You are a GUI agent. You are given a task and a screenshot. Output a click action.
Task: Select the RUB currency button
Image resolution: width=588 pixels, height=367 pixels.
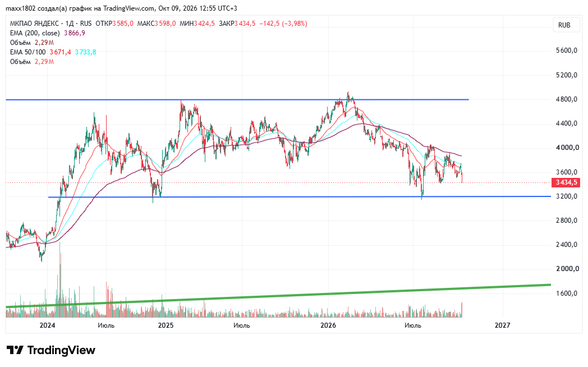click(x=564, y=25)
